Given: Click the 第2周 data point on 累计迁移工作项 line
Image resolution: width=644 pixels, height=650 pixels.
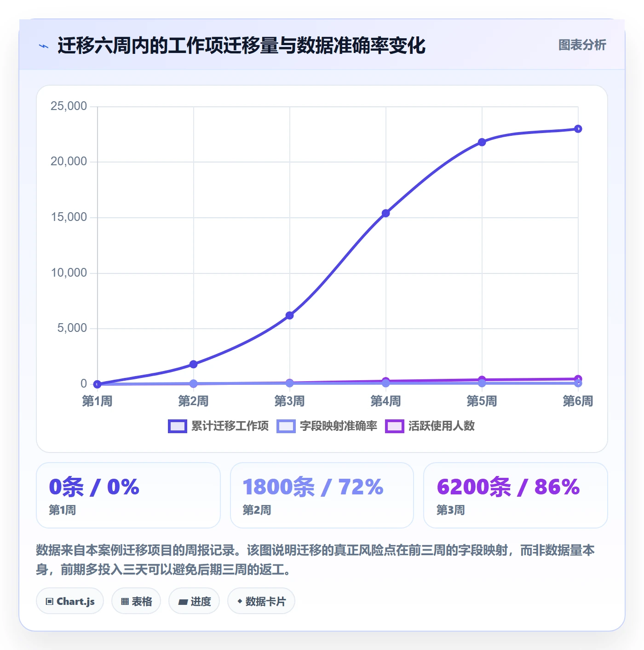Looking at the screenshot, I should click(x=194, y=364).
